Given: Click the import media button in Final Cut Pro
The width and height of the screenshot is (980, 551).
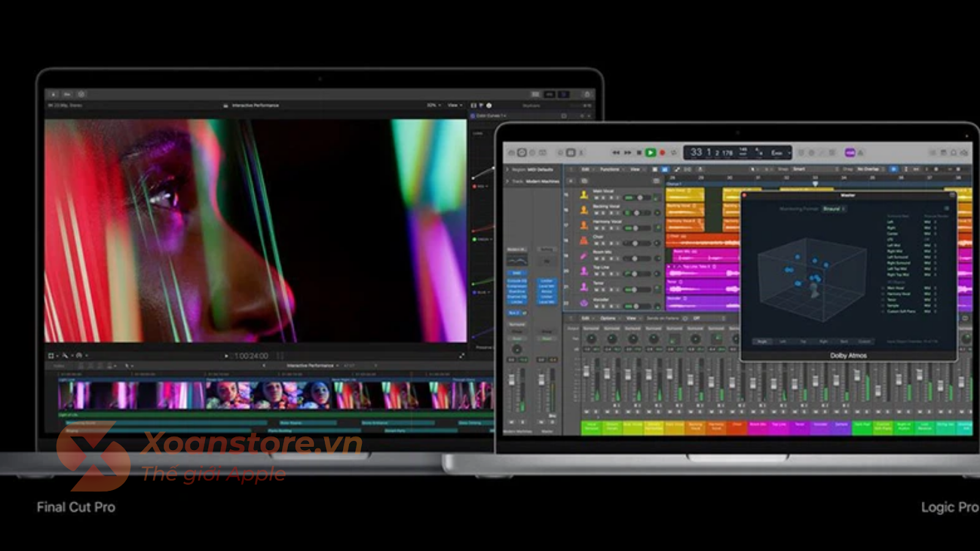Looking at the screenshot, I should pyautogui.click(x=53, y=94).
